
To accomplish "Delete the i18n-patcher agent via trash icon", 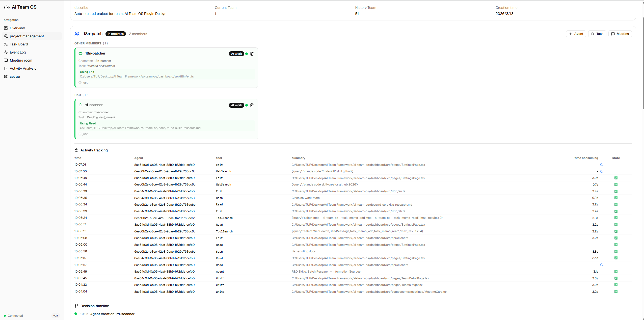I will [252, 54].
